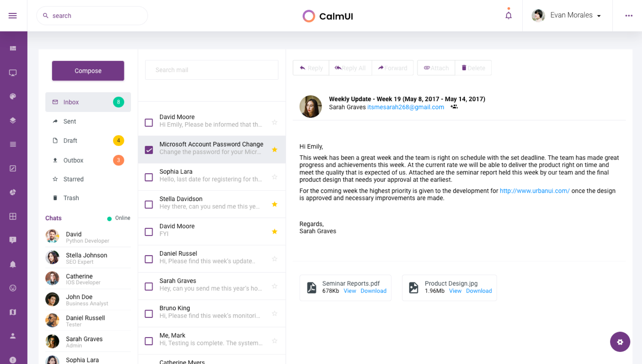Image resolution: width=642 pixels, height=364 pixels.
Task: Download the Seminar Reports.pdf attachment
Action: coord(373,291)
